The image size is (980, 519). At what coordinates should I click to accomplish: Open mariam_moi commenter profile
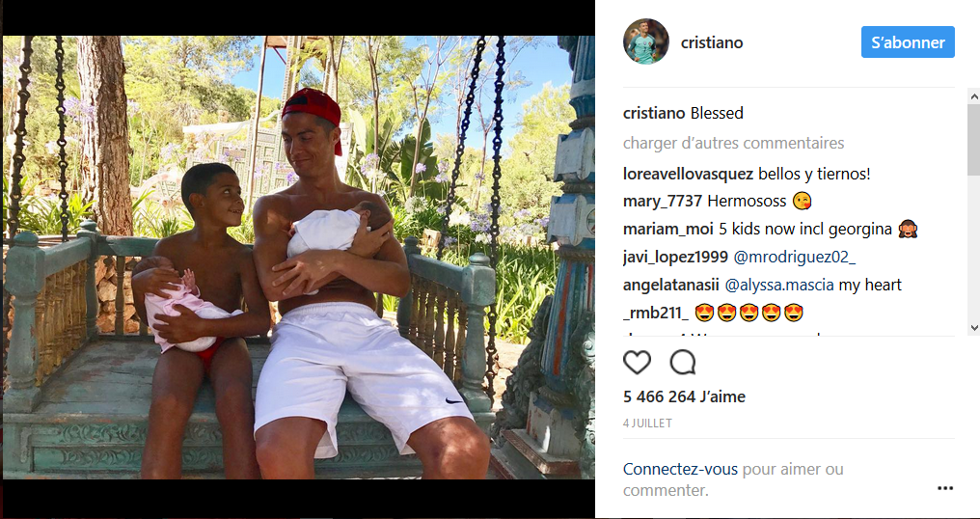668,230
